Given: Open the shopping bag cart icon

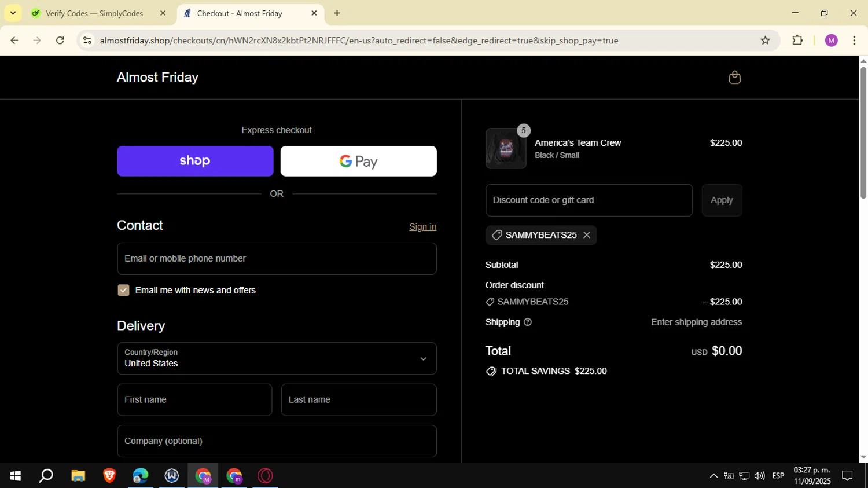Looking at the screenshot, I should [734, 78].
